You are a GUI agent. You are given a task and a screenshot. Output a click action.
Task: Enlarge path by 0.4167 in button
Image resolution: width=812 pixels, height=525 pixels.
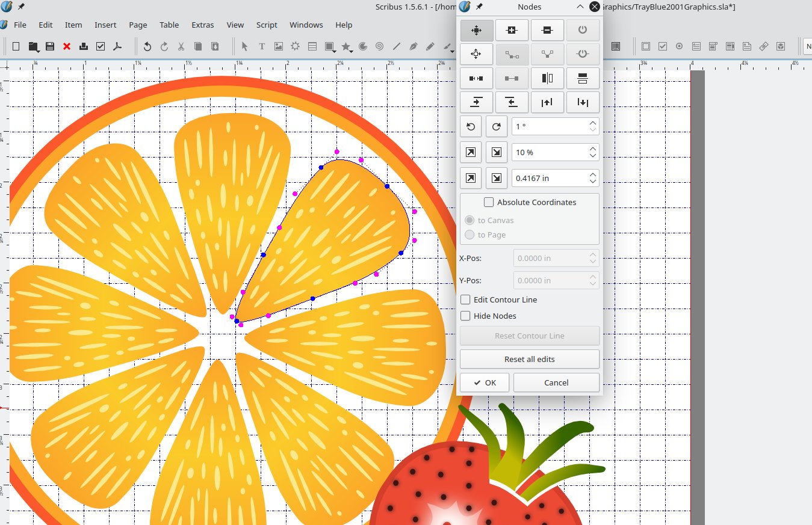(471, 178)
